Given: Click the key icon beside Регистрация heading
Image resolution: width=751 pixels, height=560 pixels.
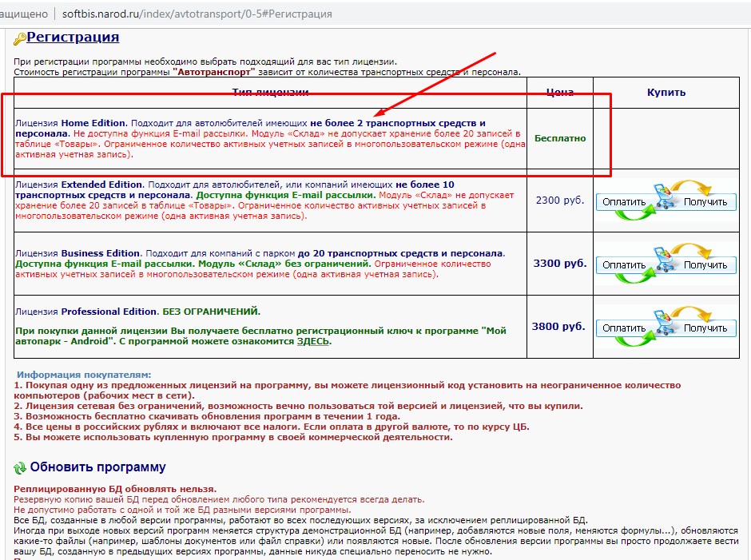Looking at the screenshot, I should [x=20, y=38].
